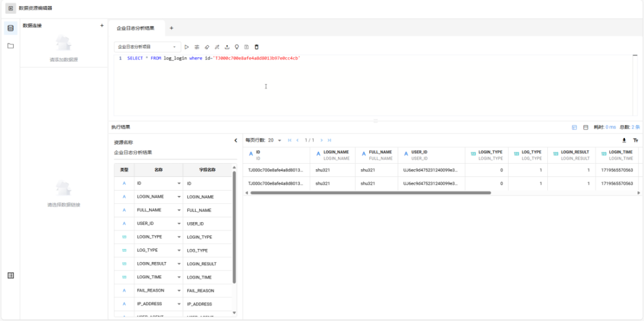Go to previous results page

pos(298,140)
